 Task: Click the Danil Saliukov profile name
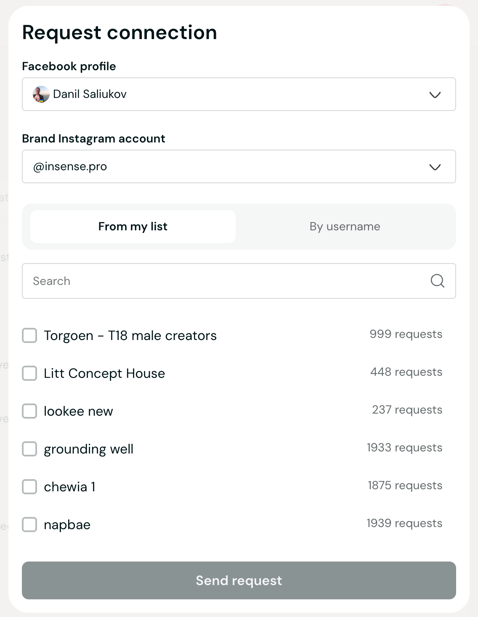pos(90,94)
